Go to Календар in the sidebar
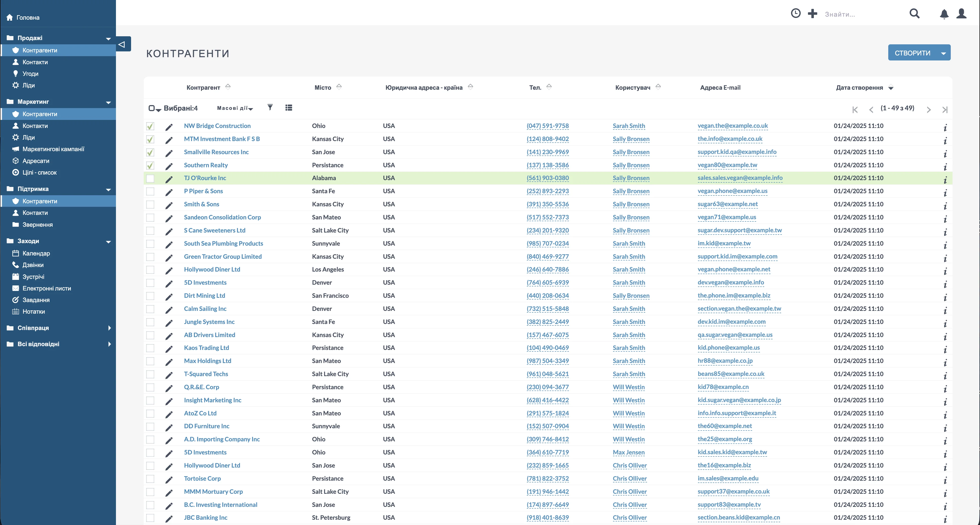This screenshot has width=980, height=525. (x=36, y=253)
